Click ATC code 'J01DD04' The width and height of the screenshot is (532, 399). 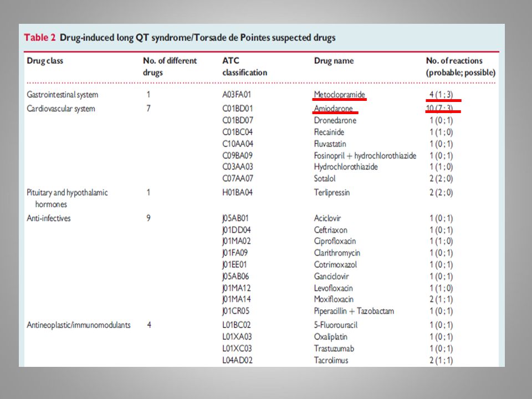click(x=237, y=230)
